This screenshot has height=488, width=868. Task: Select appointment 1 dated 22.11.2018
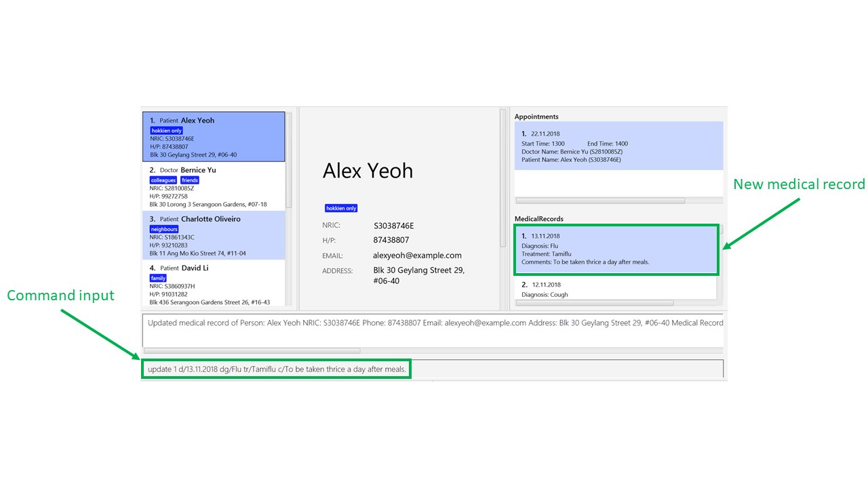(x=618, y=146)
